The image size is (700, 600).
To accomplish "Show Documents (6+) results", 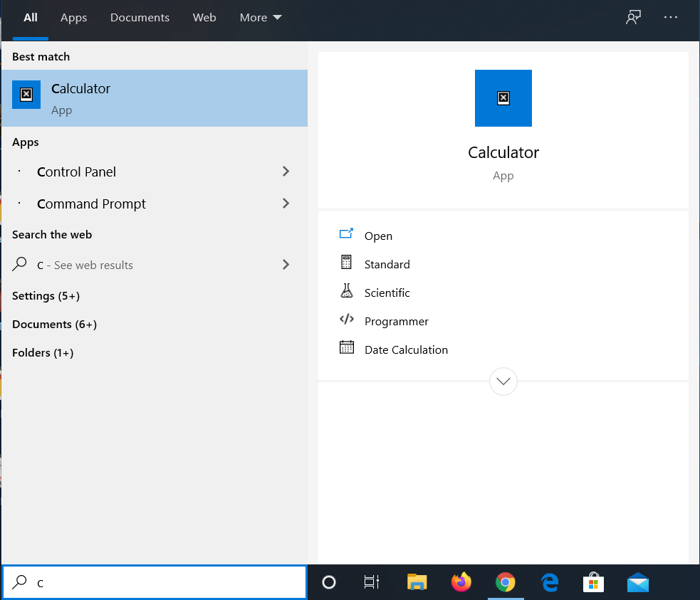I will [x=54, y=325].
